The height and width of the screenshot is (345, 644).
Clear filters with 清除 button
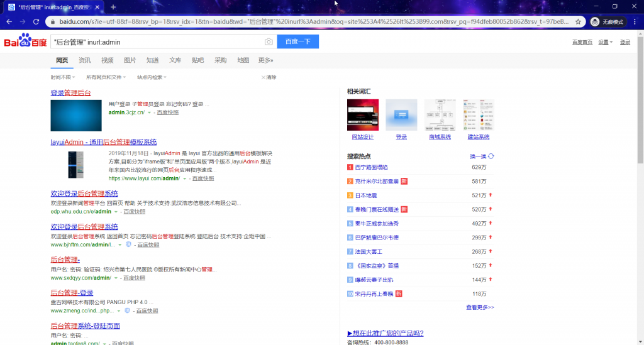(x=269, y=77)
